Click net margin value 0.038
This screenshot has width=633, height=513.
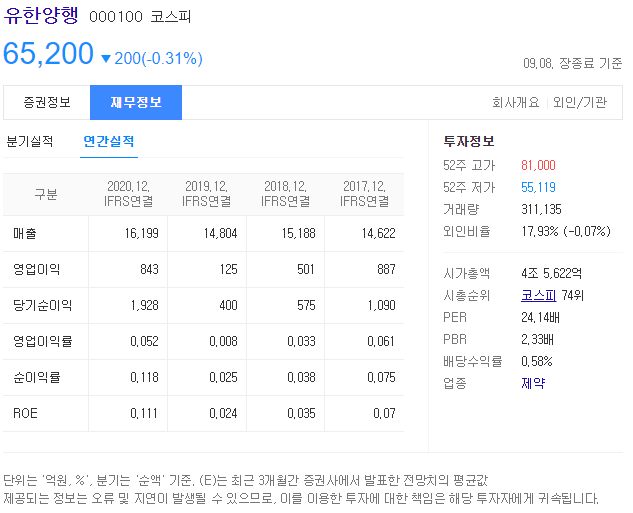point(301,377)
